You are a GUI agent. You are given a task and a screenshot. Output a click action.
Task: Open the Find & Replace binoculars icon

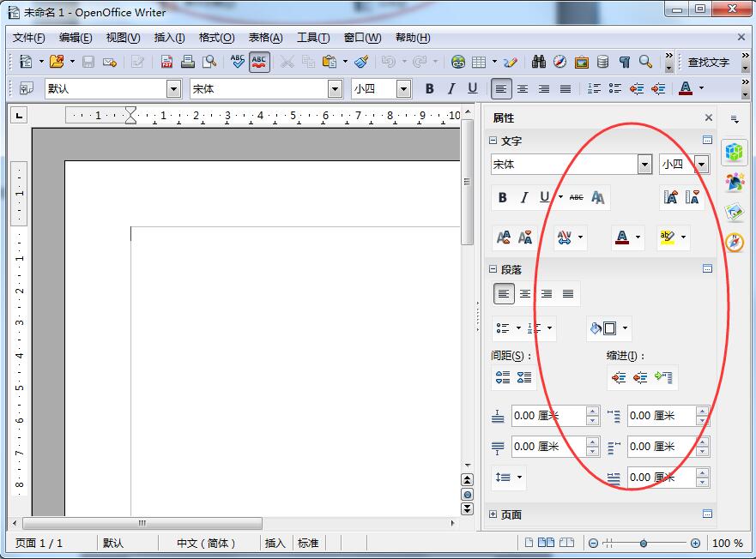[540, 62]
